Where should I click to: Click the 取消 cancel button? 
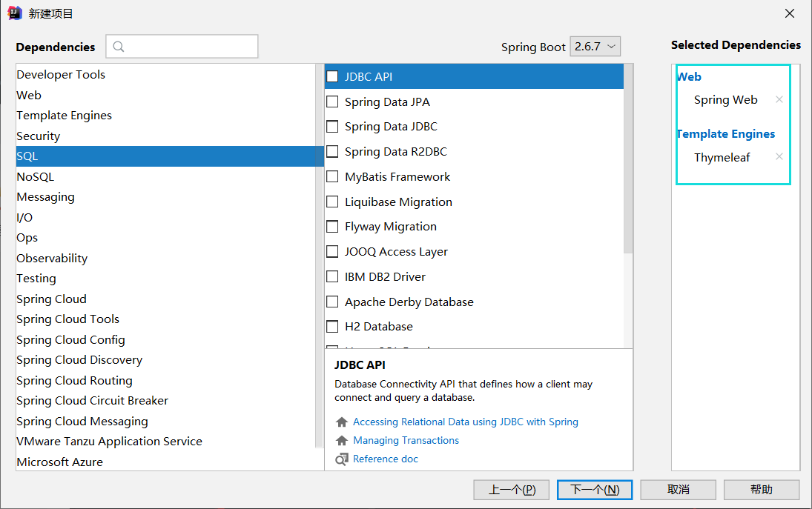click(678, 490)
